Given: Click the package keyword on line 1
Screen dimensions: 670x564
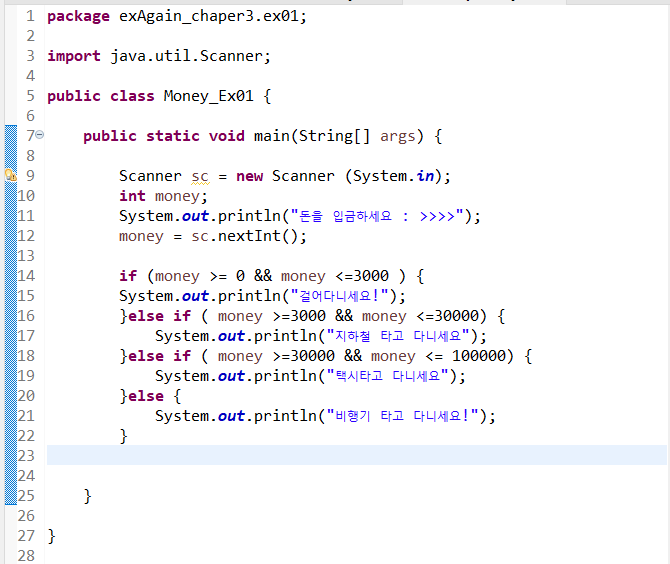Looking at the screenshot, I should 78,16.
